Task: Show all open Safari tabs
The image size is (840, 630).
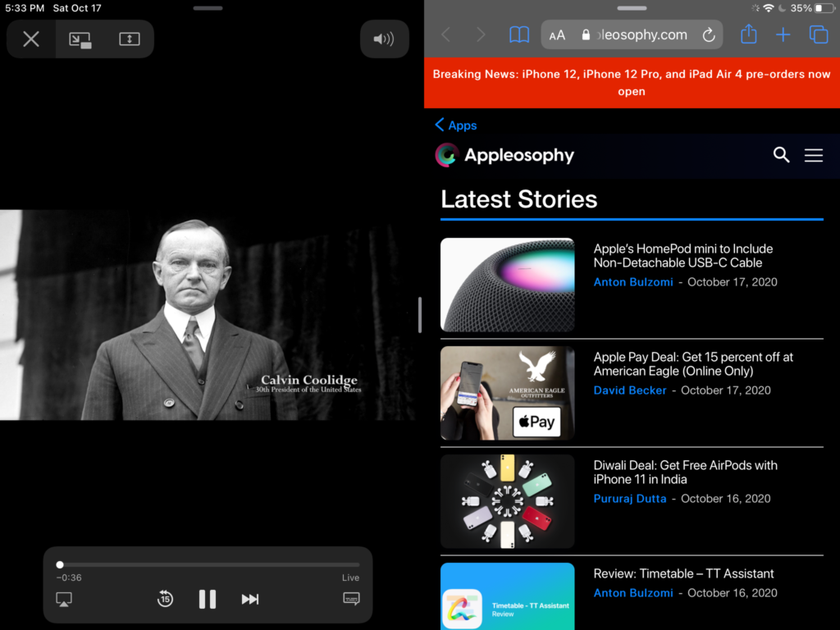Action: (818, 34)
